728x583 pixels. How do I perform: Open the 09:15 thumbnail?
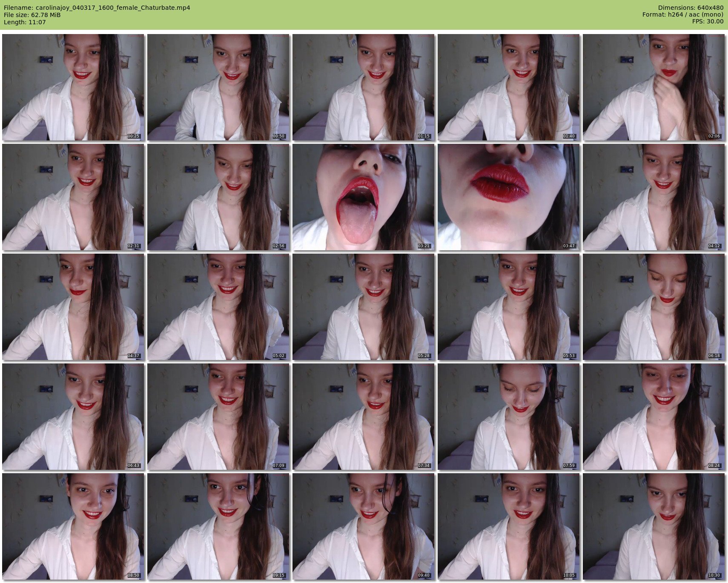tap(218, 526)
